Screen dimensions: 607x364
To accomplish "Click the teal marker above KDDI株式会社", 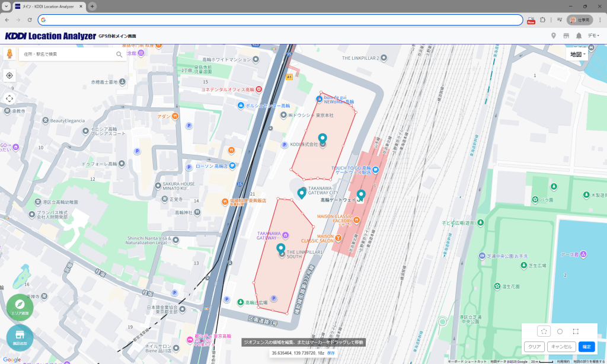I will coord(322,138).
